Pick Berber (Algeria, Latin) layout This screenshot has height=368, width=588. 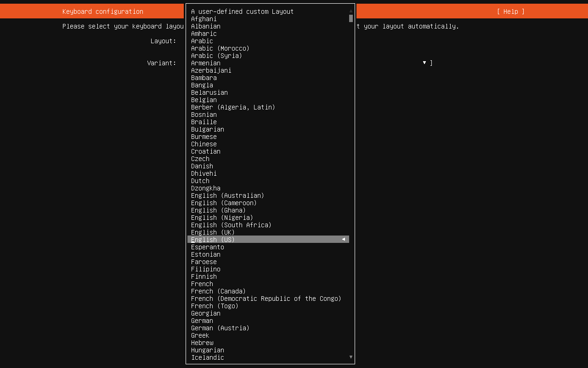[233, 107]
